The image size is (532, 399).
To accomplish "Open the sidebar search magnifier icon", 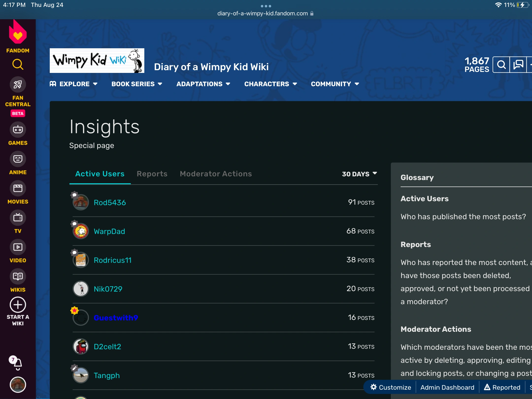I will [x=18, y=65].
